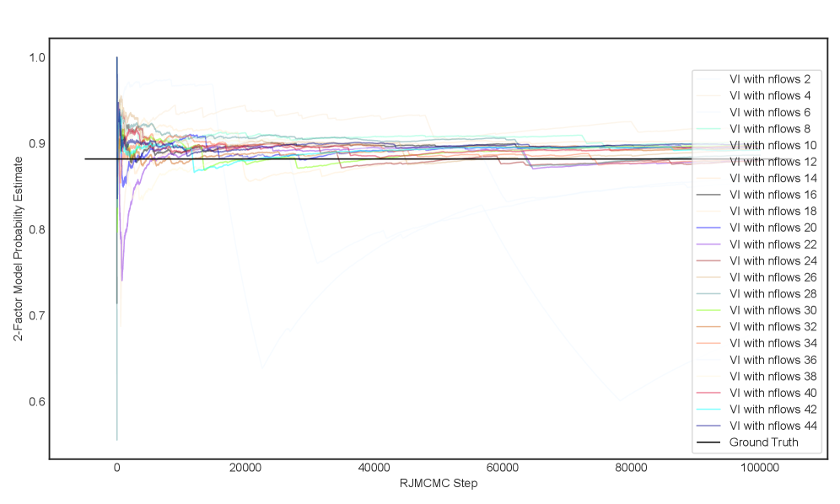The width and height of the screenshot is (840, 504).
Task: Click y-axis tick label '1.0'
Action: (37, 57)
